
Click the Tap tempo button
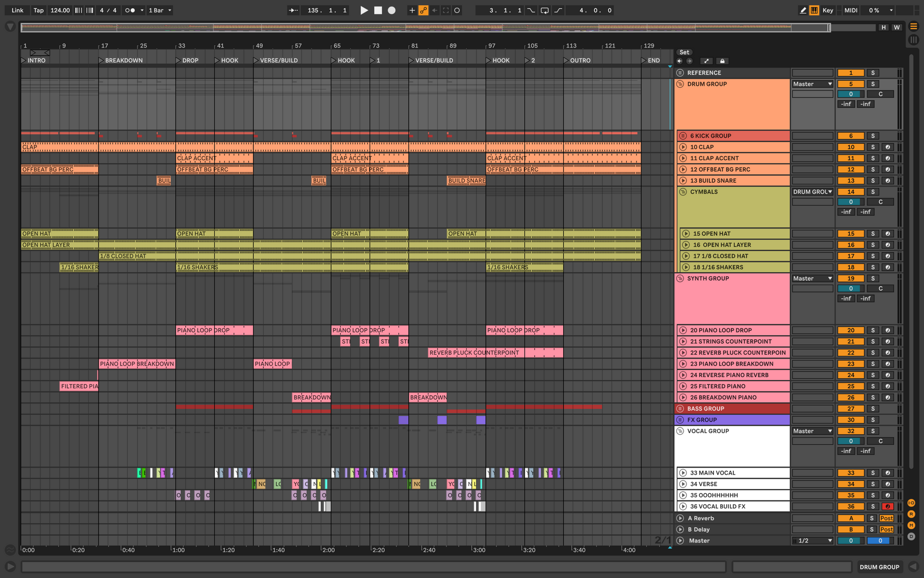38,10
